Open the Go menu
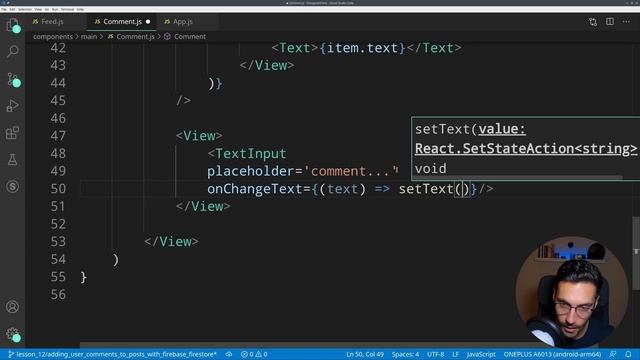 tap(47, 9)
